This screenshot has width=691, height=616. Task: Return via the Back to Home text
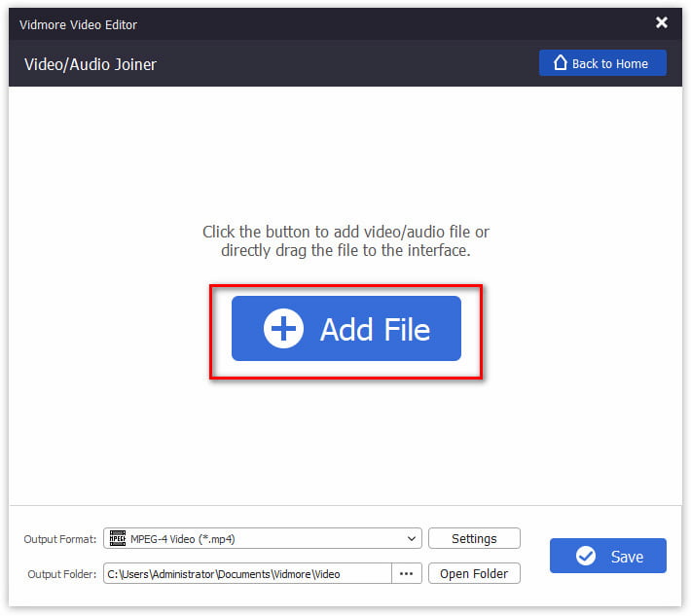click(610, 63)
